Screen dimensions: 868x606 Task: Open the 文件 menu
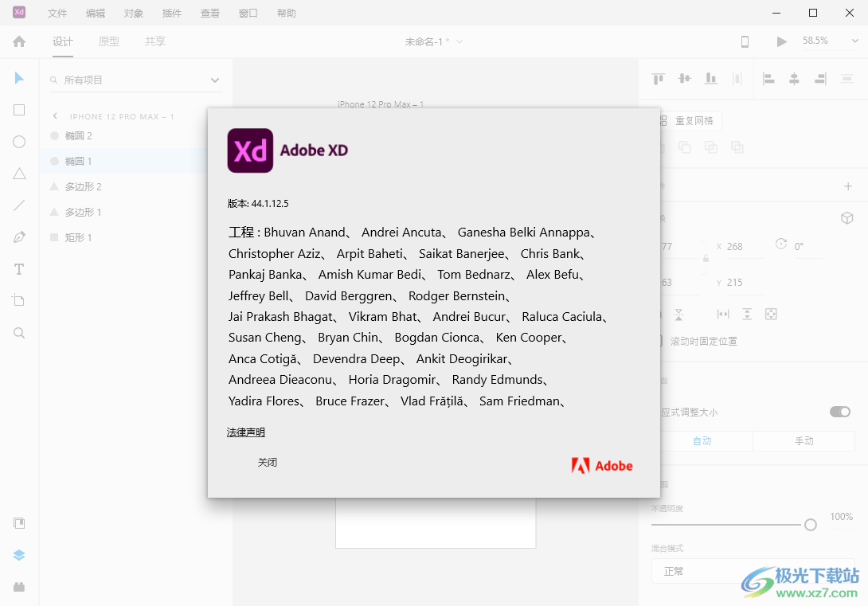tap(57, 14)
